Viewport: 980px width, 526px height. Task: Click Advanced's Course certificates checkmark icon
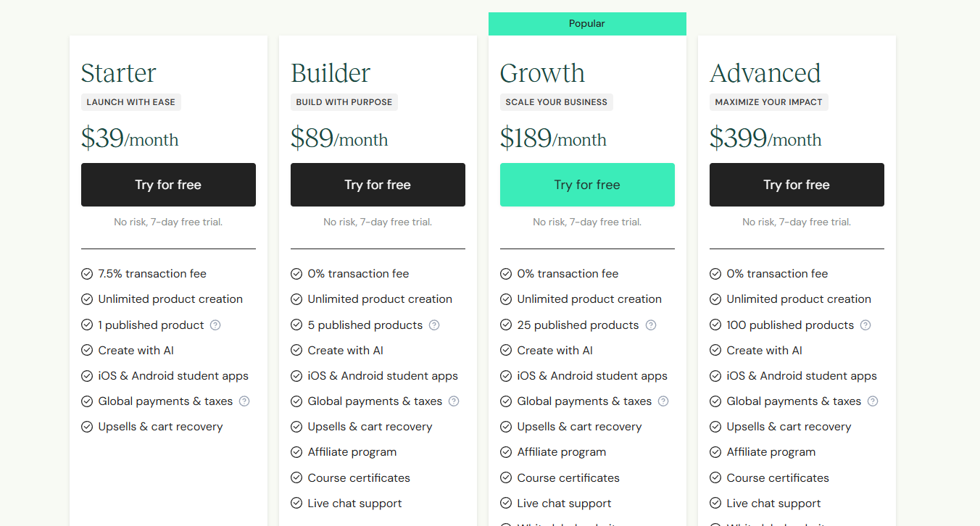pyautogui.click(x=715, y=478)
